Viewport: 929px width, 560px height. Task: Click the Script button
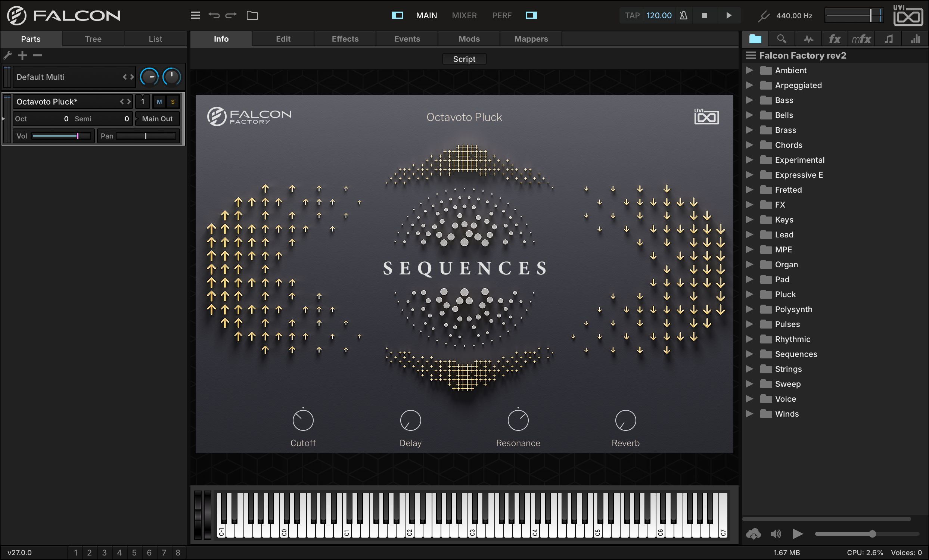click(x=464, y=59)
